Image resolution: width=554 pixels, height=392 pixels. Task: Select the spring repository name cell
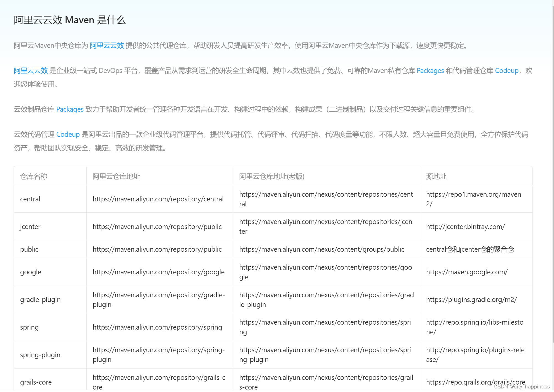[x=29, y=327]
